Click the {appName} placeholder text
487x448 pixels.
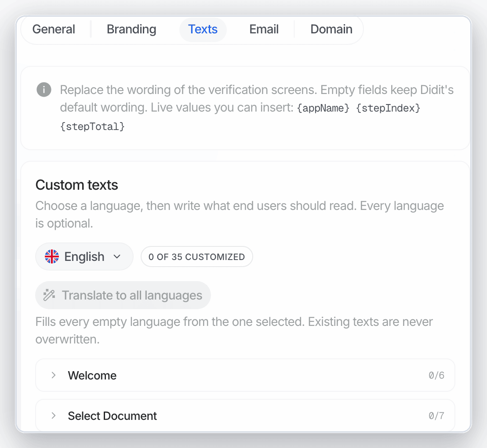323,108
